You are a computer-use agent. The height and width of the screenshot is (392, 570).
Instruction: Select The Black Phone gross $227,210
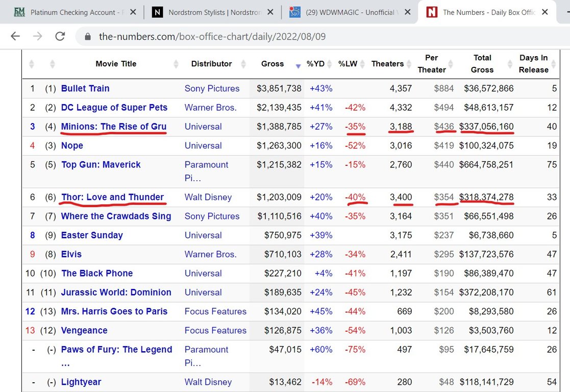tap(283, 274)
